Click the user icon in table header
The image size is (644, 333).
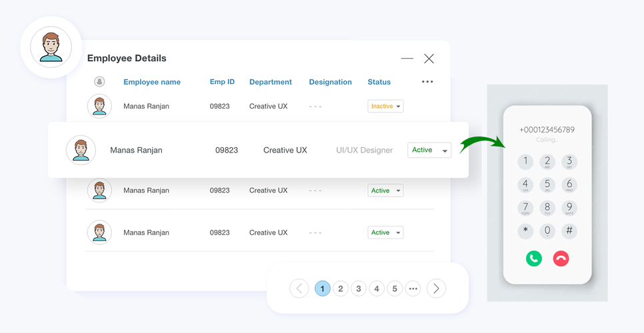[99, 82]
